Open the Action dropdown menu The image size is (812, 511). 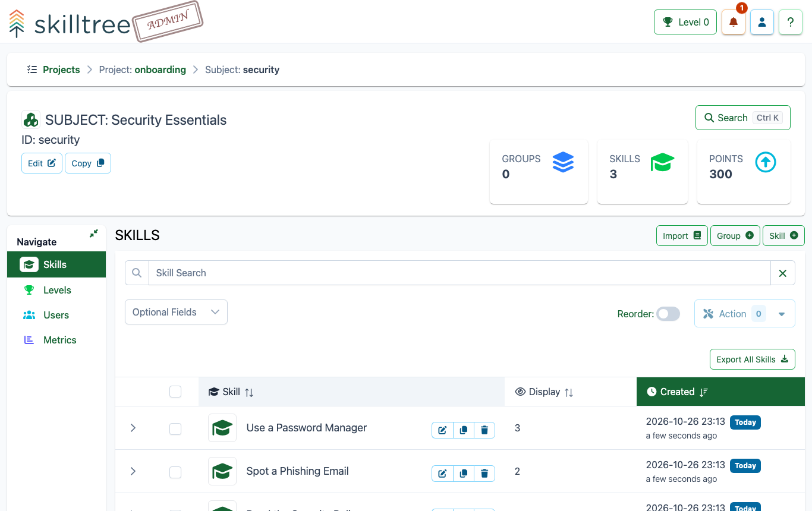[x=745, y=314]
